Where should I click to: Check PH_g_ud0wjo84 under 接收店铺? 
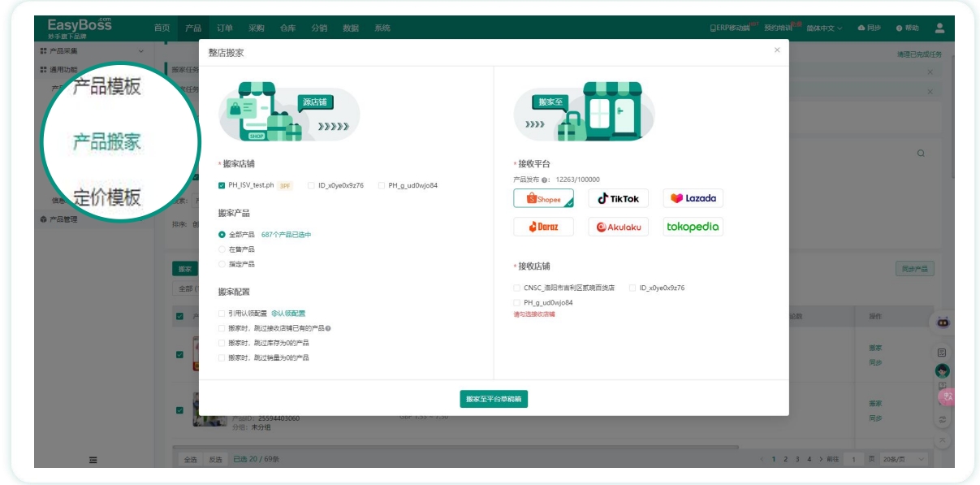tap(517, 302)
